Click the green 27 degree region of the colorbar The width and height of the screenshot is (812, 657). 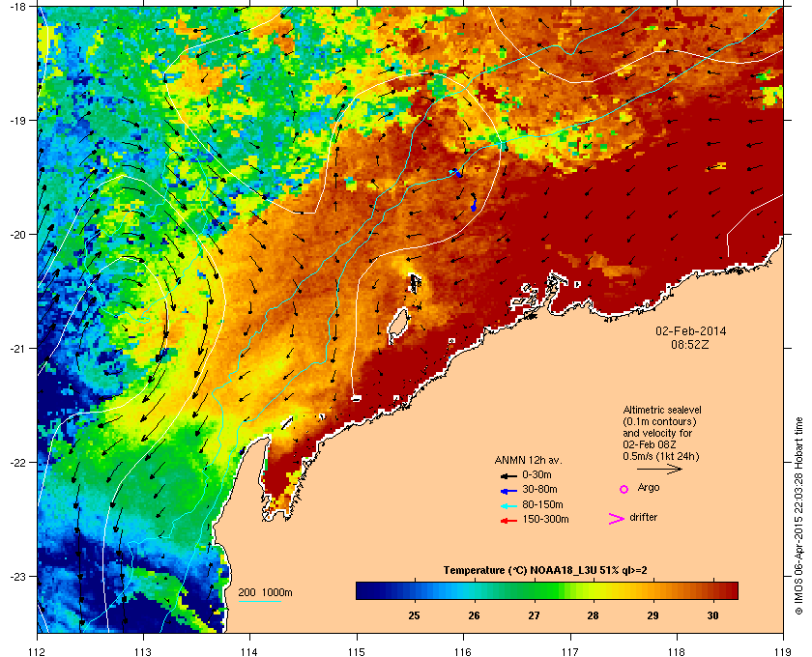coord(534,590)
